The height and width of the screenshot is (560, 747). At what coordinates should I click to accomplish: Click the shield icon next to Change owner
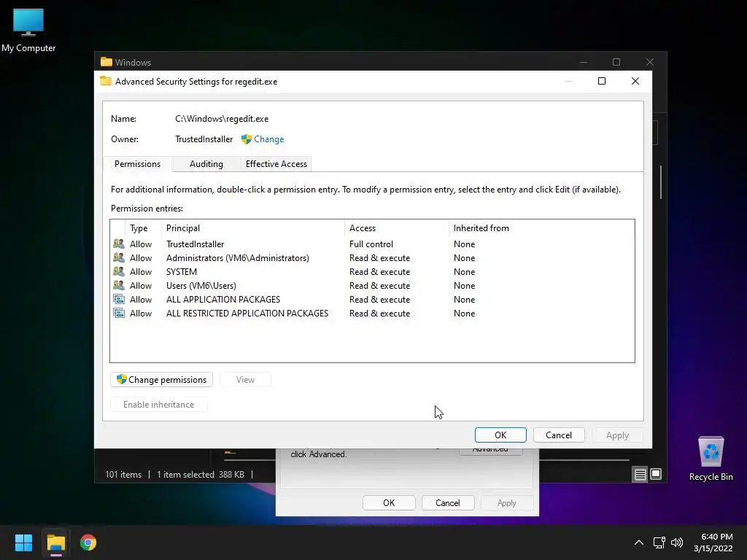(x=247, y=139)
